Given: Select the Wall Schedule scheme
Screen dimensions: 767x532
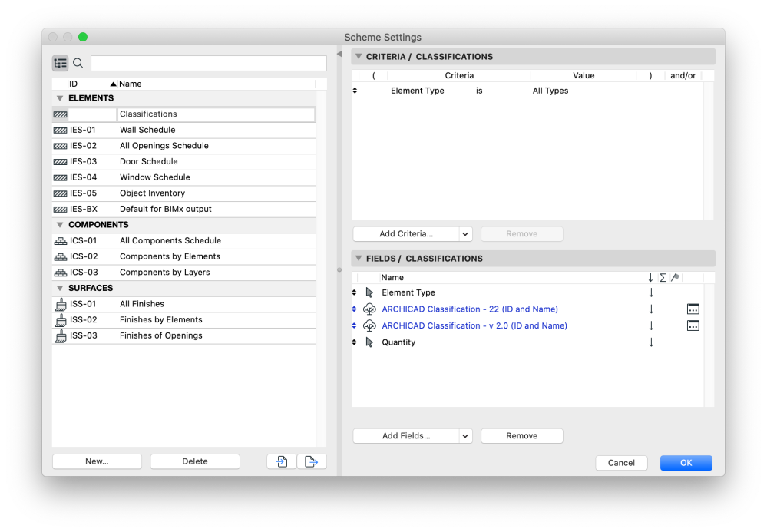Looking at the screenshot, I should point(184,130).
